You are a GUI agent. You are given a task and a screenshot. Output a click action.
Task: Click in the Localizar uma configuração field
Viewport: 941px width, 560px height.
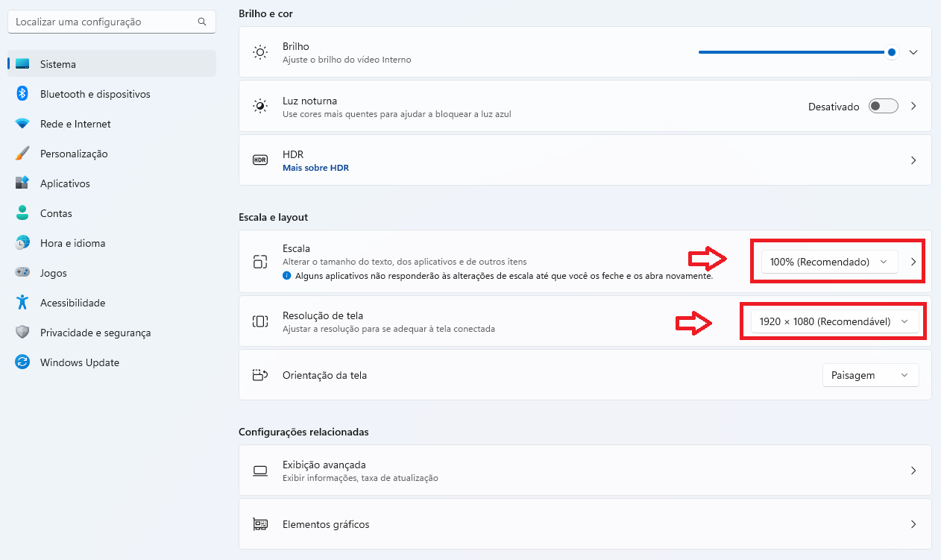pos(112,22)
